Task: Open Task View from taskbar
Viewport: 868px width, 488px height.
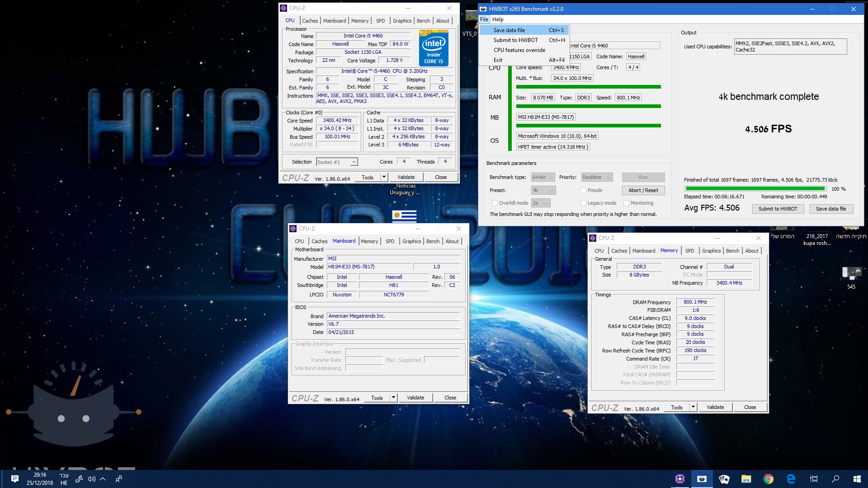Action: [x=813, y=479]
